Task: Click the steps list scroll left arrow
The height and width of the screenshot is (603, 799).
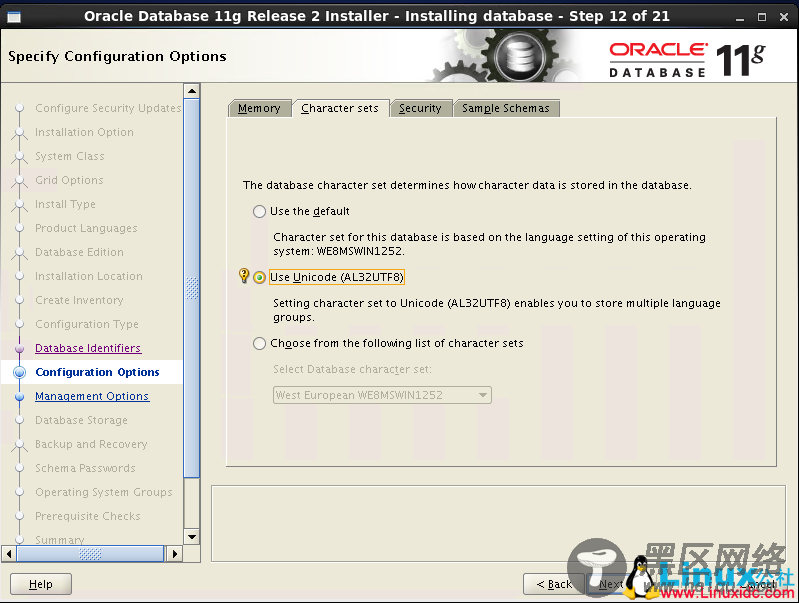Action: 9,554
